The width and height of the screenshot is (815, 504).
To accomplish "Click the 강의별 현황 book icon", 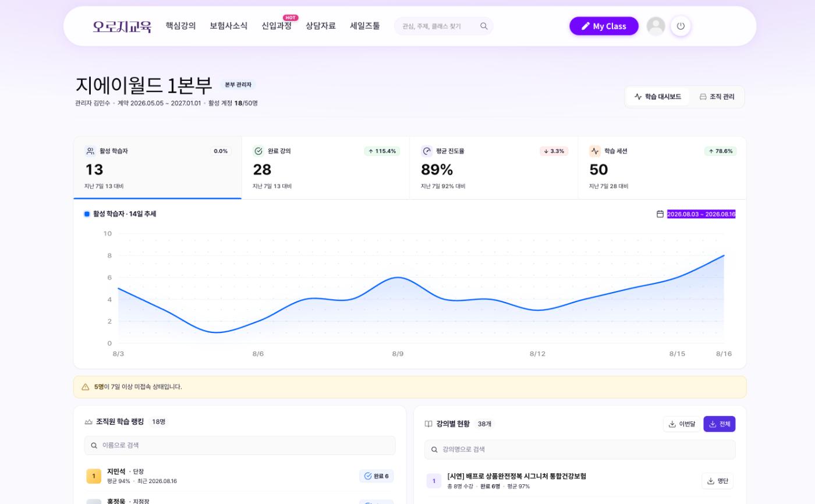I will pos(428,424).
